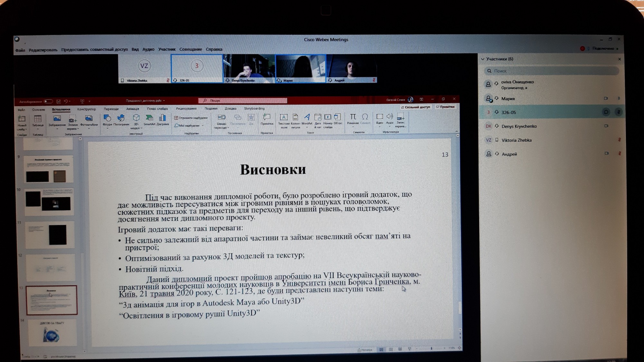Open the Зображення (Pictures) insert tool

click(57, 122)
